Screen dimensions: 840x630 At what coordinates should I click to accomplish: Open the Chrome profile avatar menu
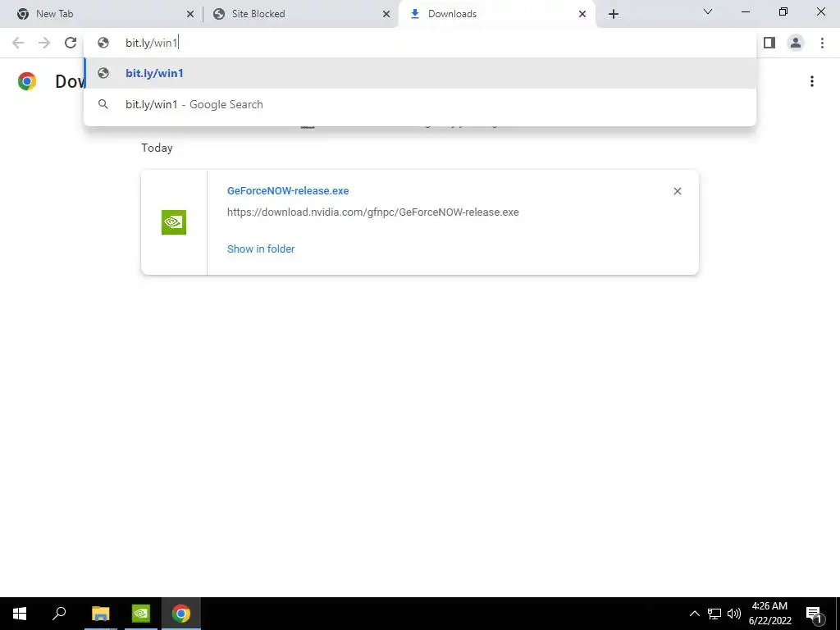pyautogui.click(x=796, y=43)
